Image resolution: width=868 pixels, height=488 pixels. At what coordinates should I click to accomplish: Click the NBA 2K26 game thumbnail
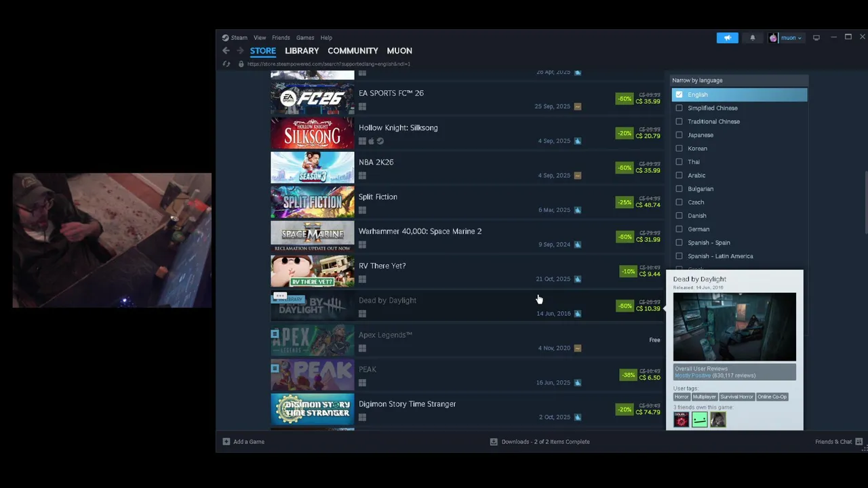(x=312, y=167)
